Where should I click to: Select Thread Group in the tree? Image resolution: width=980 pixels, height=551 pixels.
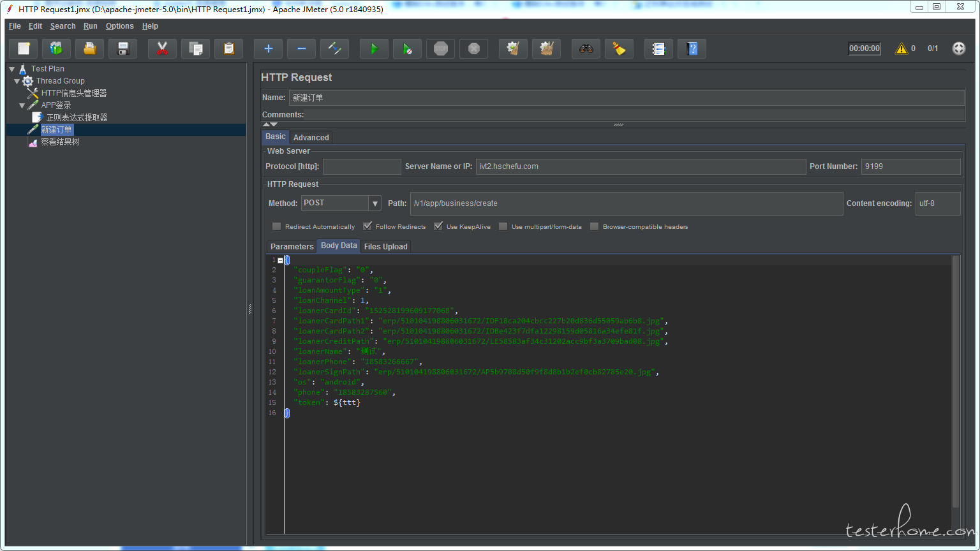click(x=60, y=81)
